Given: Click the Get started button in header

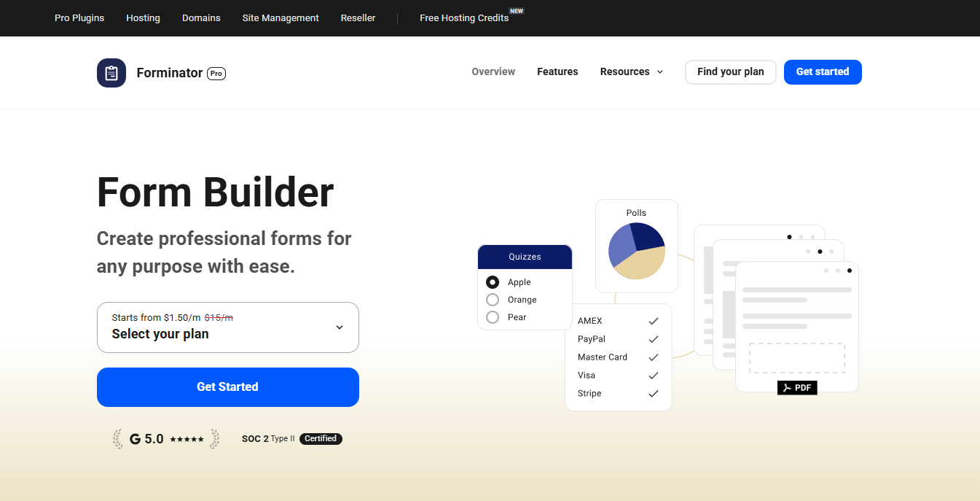Looking at the screenshot, I should point(823,72).
